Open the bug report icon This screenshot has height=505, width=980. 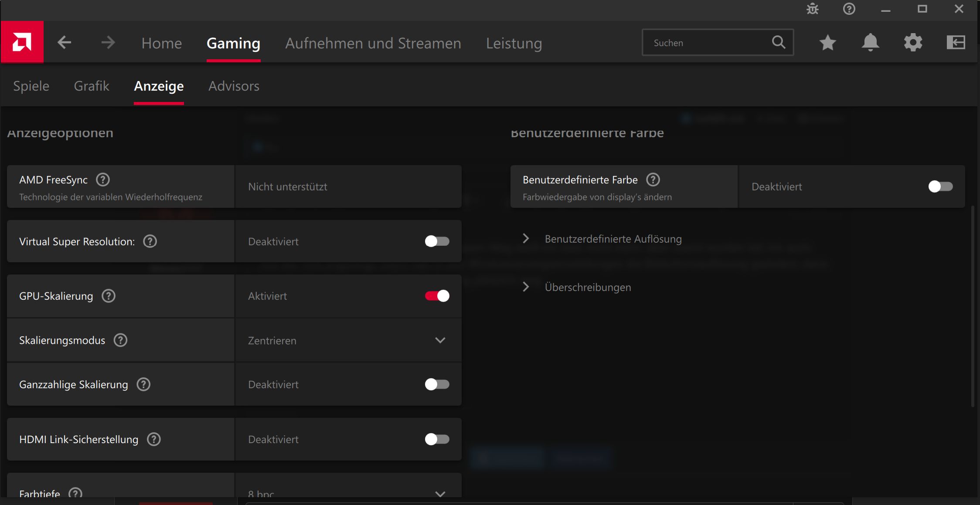tap(813, 9)
